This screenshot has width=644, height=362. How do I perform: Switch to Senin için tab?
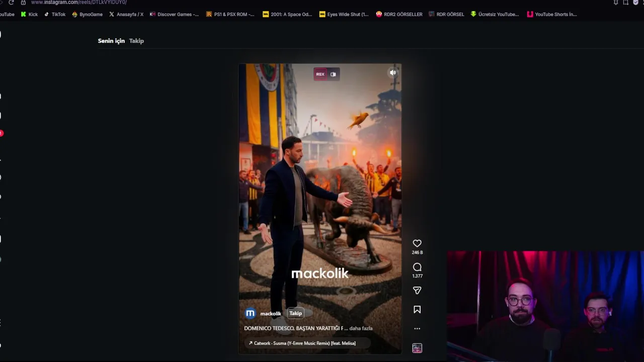111,41
